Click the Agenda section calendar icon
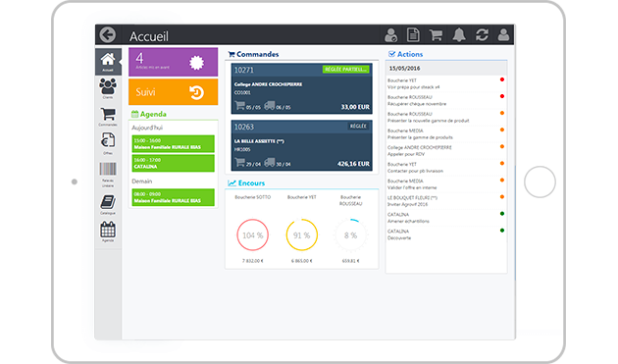Viewport: 618px width, 364px height. tap(134, 114)
